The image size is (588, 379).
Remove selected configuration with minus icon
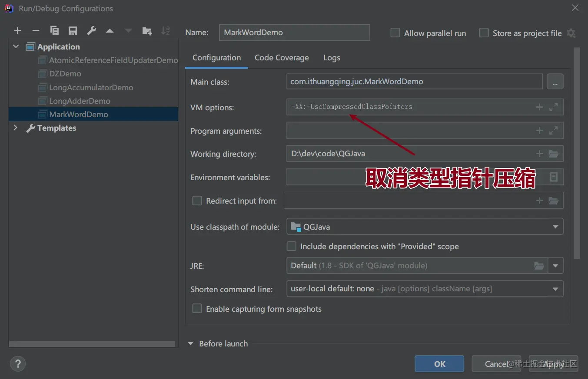[x=36, y=30]
